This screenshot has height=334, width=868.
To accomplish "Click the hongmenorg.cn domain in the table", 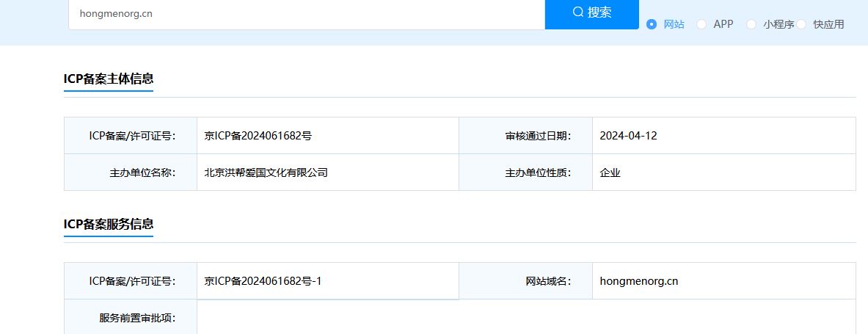I will click(x=638, y=281).
